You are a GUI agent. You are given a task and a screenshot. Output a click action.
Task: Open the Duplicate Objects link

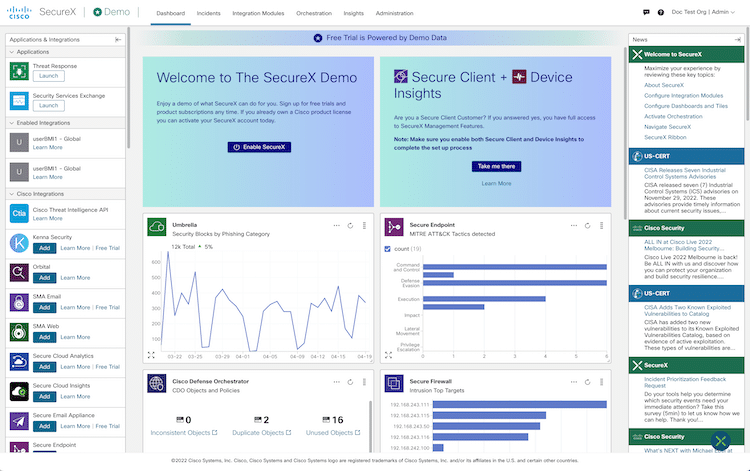(x=262, y=433)
